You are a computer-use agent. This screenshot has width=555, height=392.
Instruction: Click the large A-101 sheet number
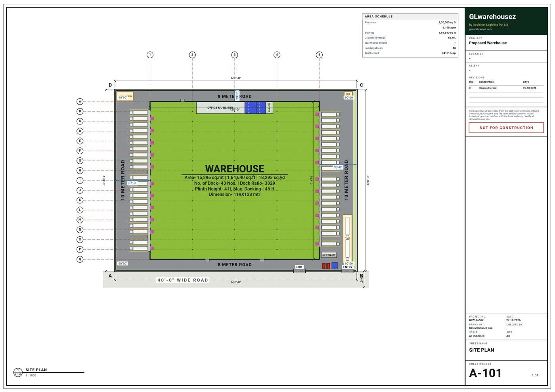(x=485, y=373)
